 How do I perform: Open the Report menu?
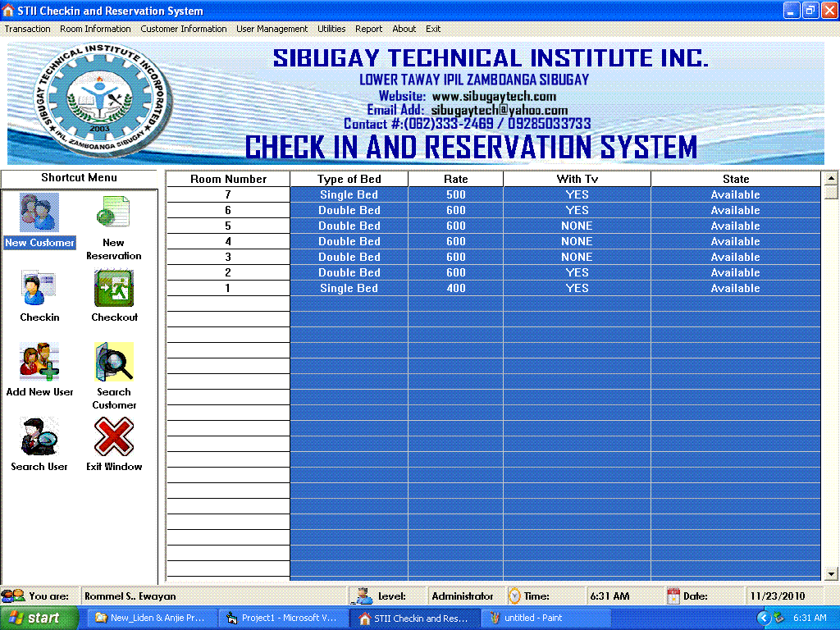coord(368,29)
